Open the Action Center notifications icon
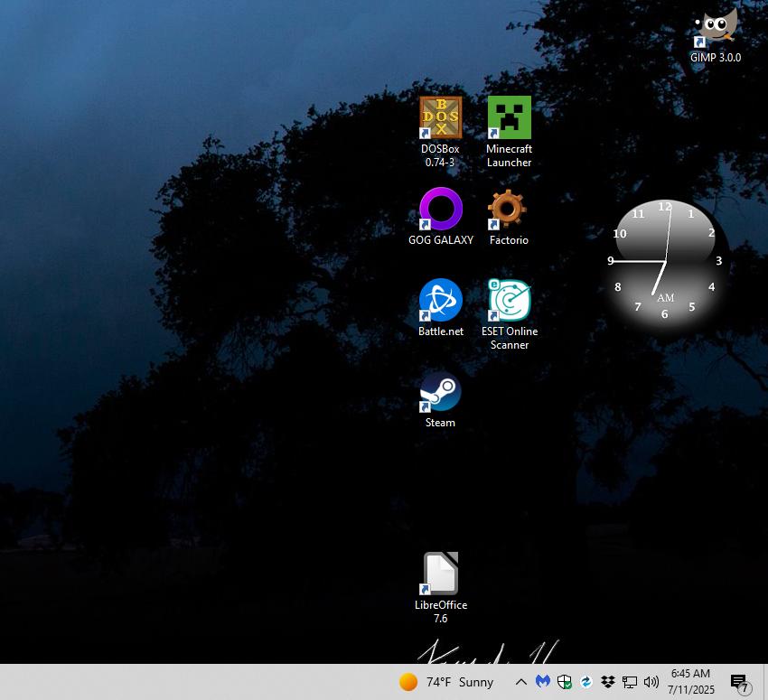The image size is (768, 700). click(x=740, y=682)
